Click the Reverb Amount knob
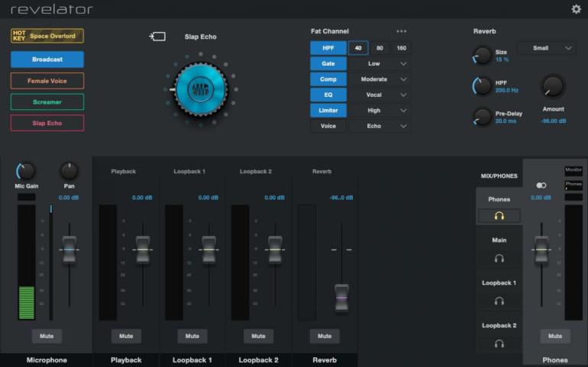The image size is (588, 367). pyautogui.click(x=553, y=86)
